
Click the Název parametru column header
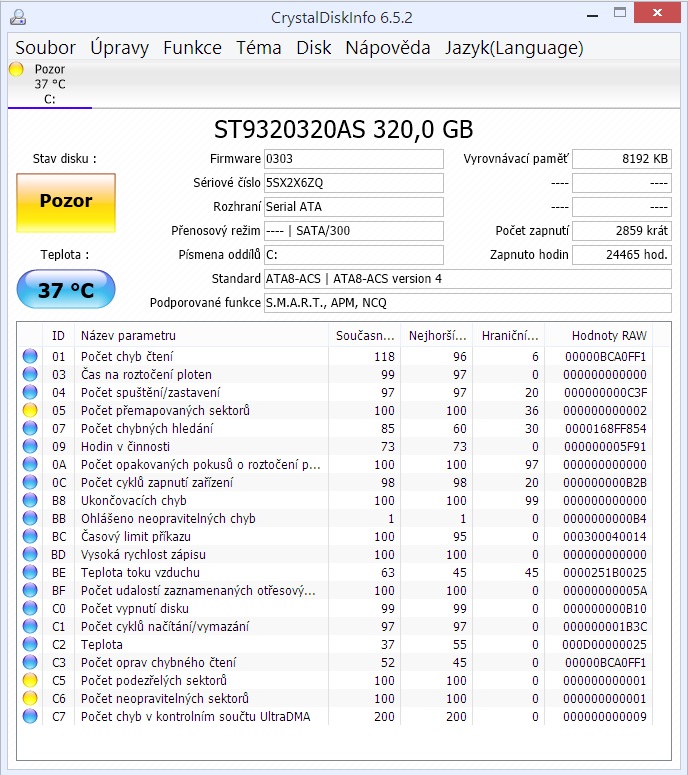tap(201, 336)
